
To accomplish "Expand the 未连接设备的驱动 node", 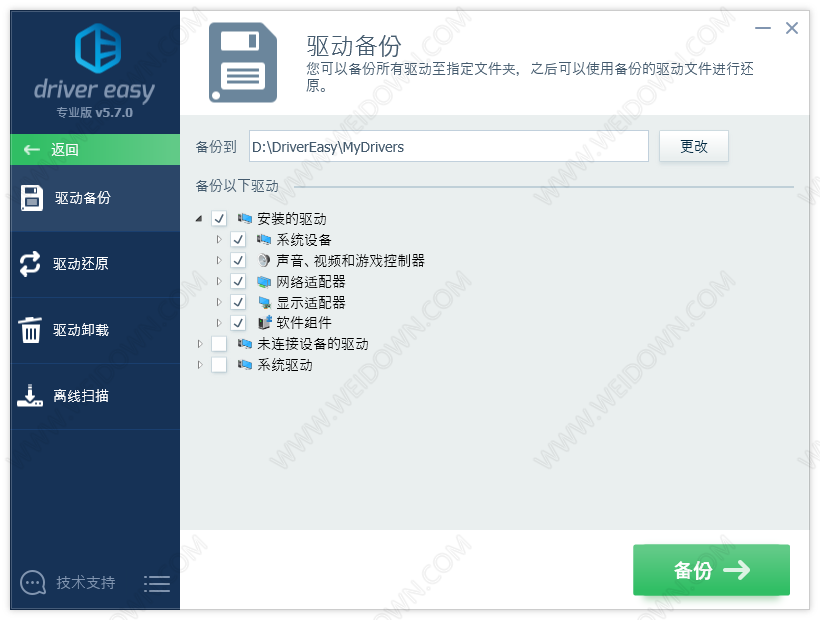I will click(200, 343).
